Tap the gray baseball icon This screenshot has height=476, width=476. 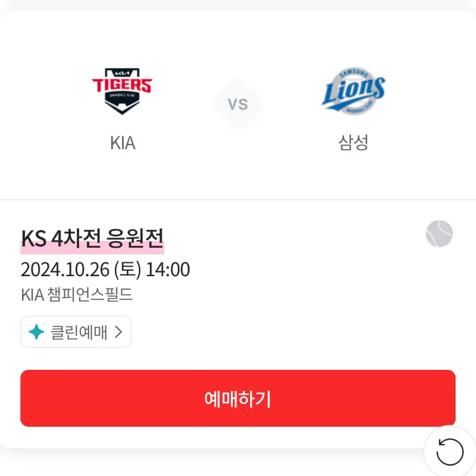(x=439, y=234)
